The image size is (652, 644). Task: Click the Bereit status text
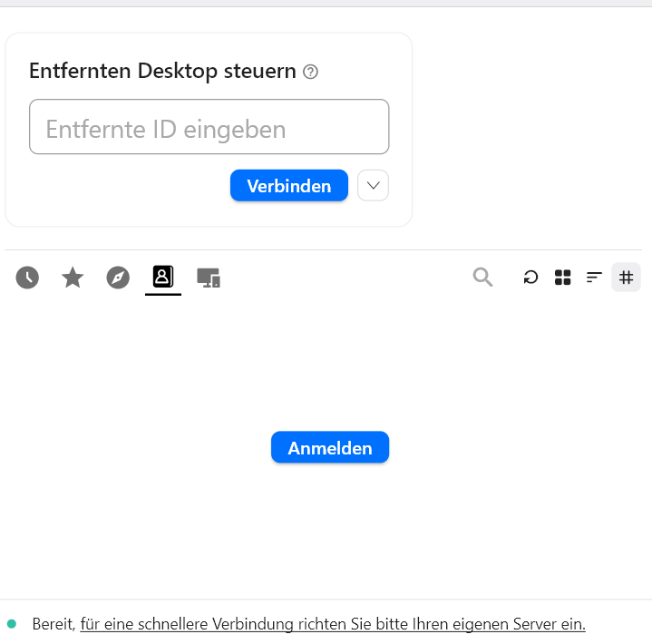pos(53,624)
